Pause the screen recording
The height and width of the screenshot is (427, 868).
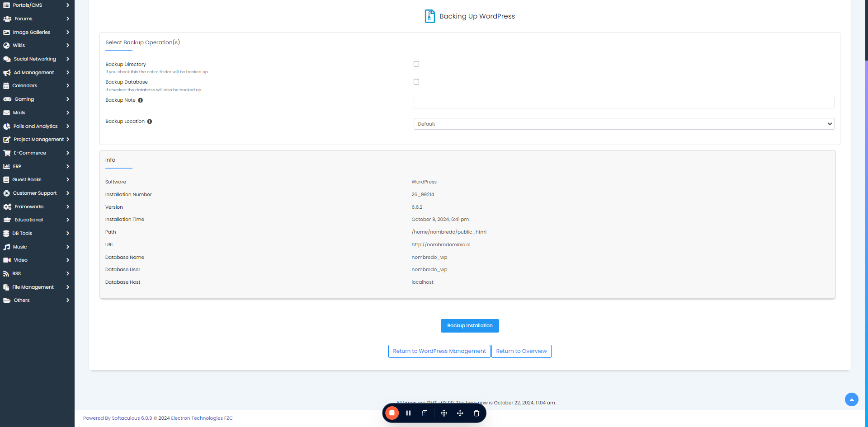(x=408, y=413)
